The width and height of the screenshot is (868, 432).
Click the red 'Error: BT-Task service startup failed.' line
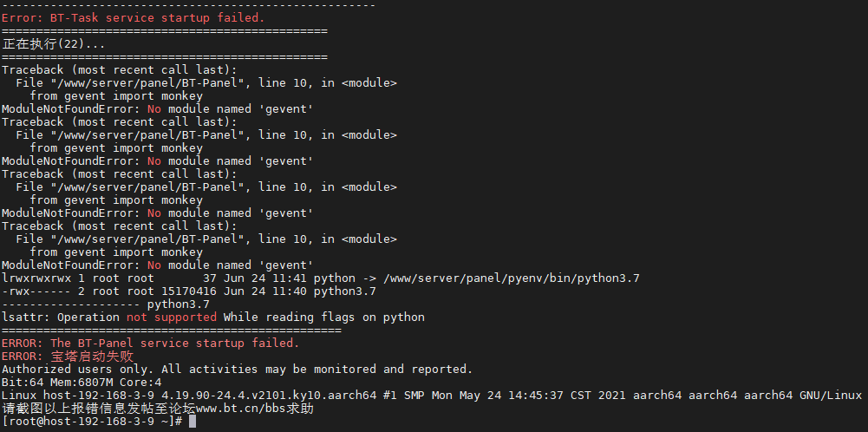tap(134, 17)
